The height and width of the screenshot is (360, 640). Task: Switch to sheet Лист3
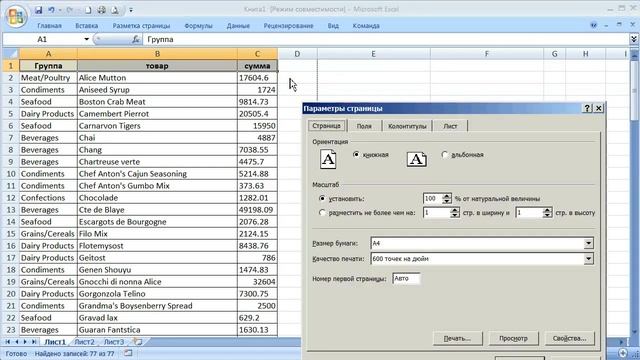click(114, 342)
